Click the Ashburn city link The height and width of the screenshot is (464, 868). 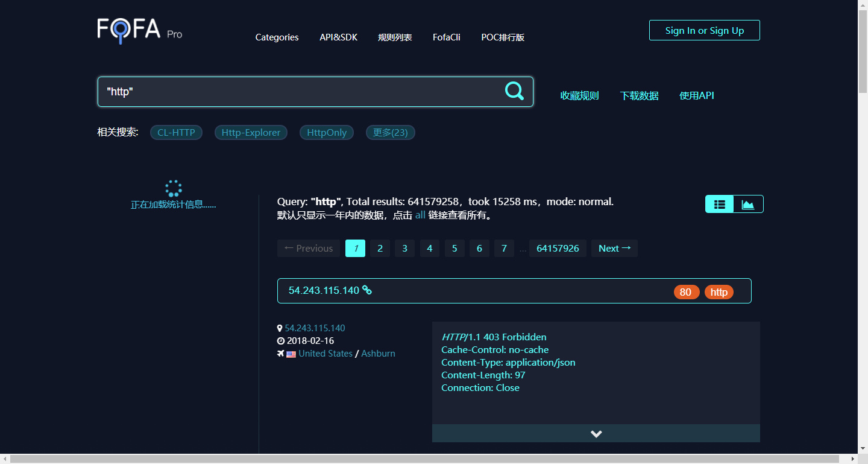378,354
